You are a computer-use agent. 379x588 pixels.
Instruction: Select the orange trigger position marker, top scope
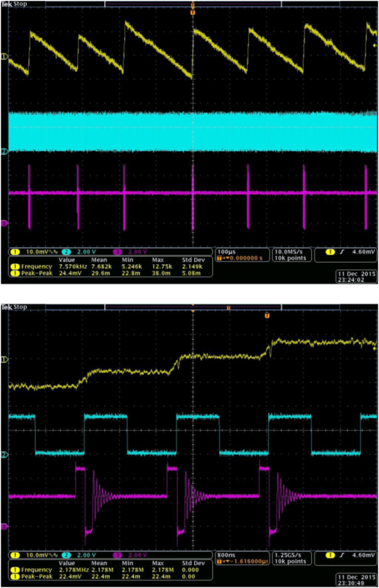click(193, 13)
